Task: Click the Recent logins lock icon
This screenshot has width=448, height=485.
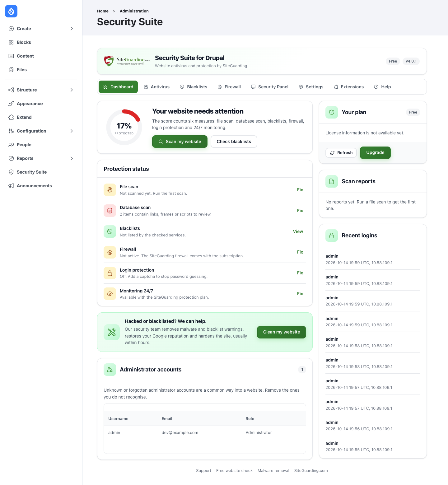Action: point(332,236)
